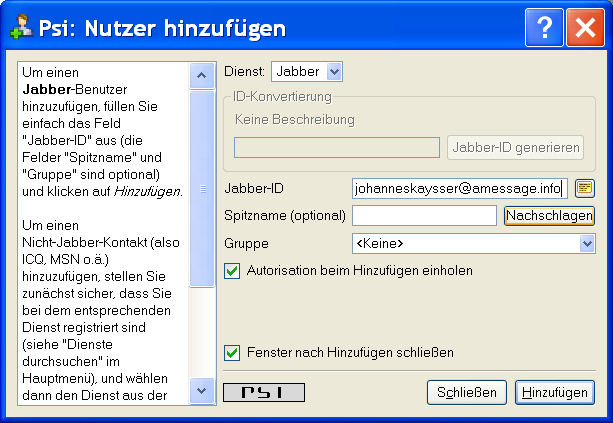Click the Jabber-ID generieren button

[516, 147]
